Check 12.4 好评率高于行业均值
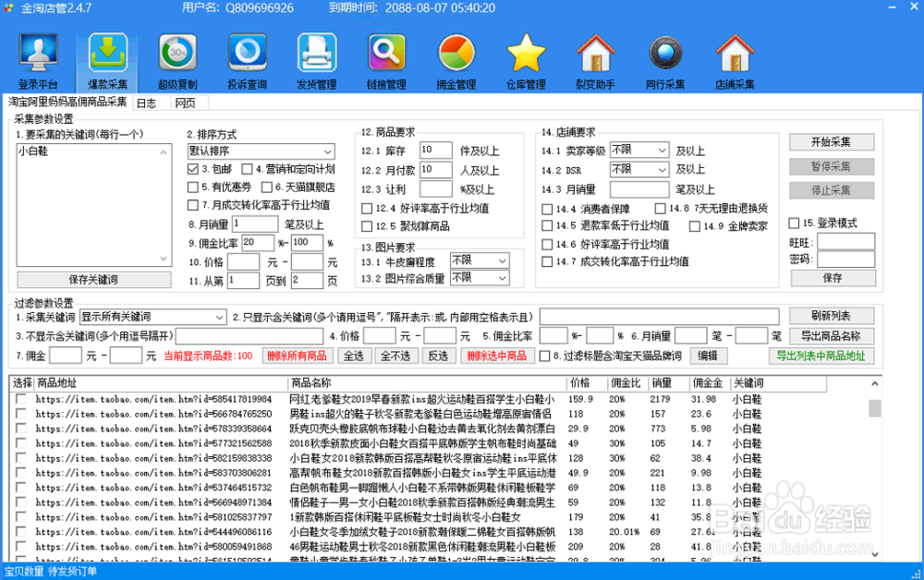The width and height of the screenshot is (924, 580). tap(367, 209)
